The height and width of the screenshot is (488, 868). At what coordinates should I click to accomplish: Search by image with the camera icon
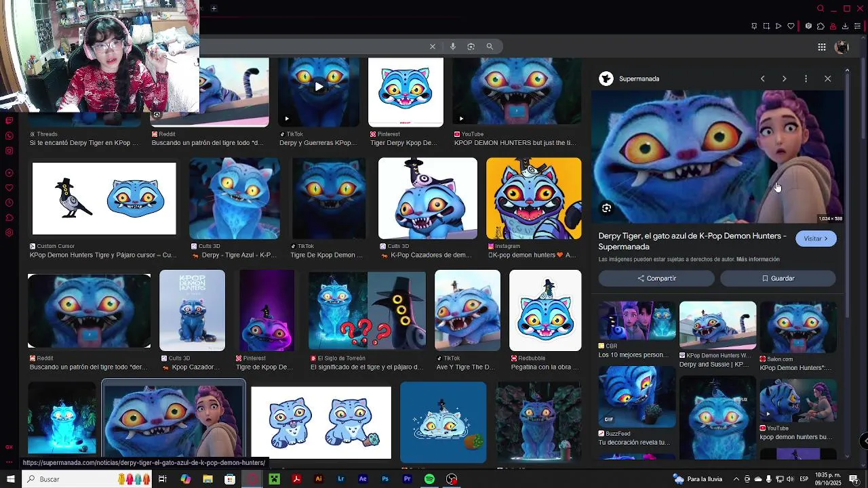(x=471, y=46)
